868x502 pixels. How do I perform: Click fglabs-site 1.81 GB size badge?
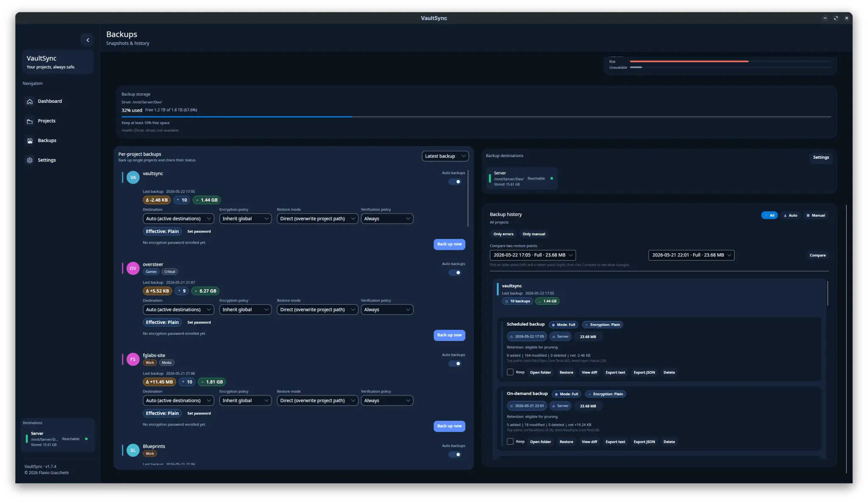(212, 382)
